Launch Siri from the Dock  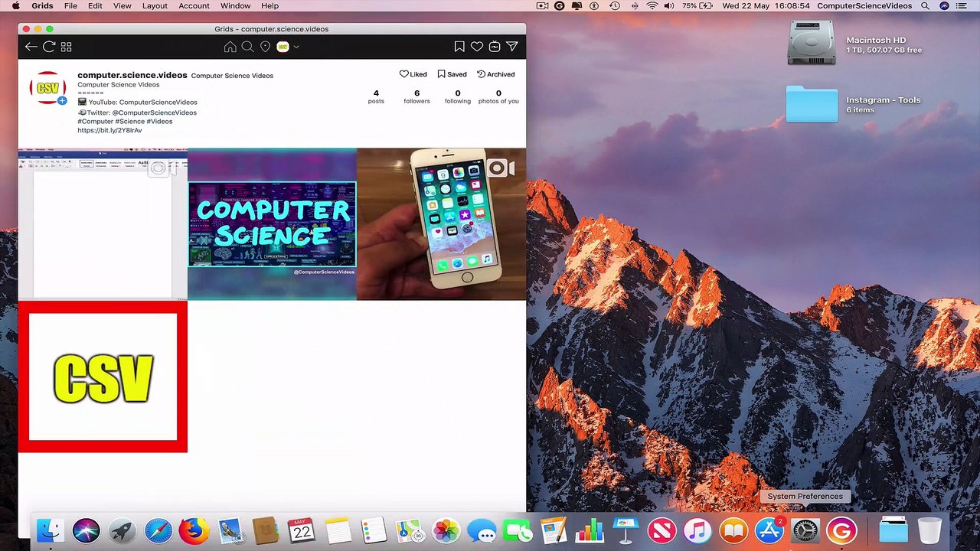pos(86,530)
